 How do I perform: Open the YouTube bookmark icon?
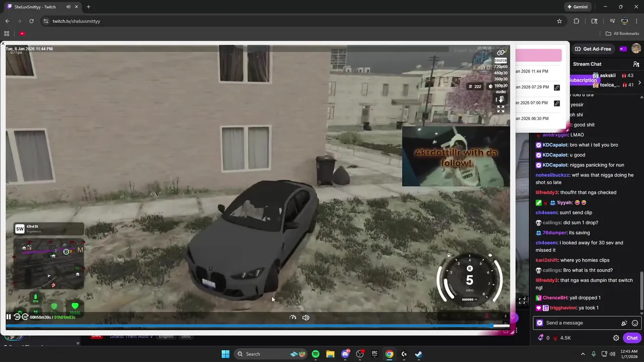point(22,34)
